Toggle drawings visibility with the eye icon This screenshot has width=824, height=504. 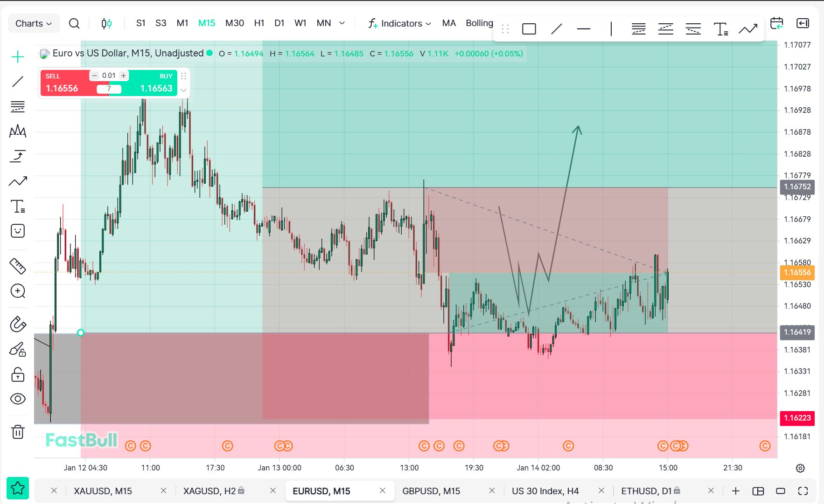18,399
